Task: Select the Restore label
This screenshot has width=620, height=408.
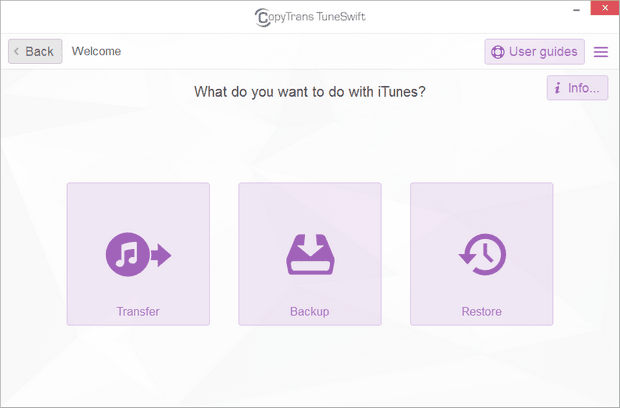Action: 482,312
